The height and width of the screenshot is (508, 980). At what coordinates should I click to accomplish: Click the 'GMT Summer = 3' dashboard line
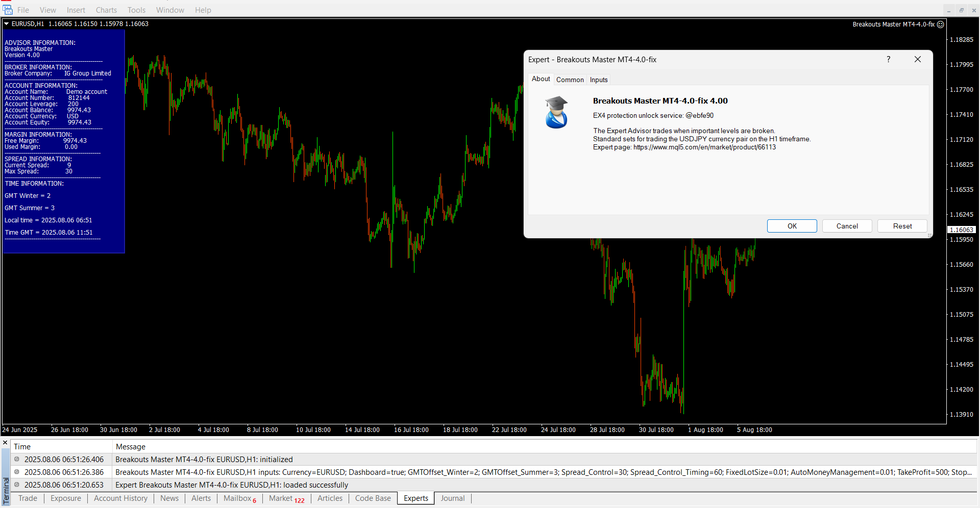(x=30, y=208)
